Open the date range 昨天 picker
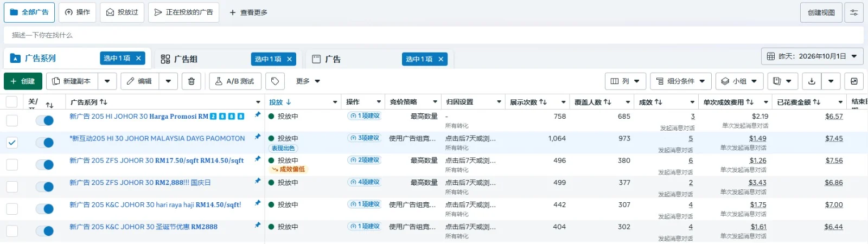The height and width of the screenshot is (244, 868). coord(812,56)
